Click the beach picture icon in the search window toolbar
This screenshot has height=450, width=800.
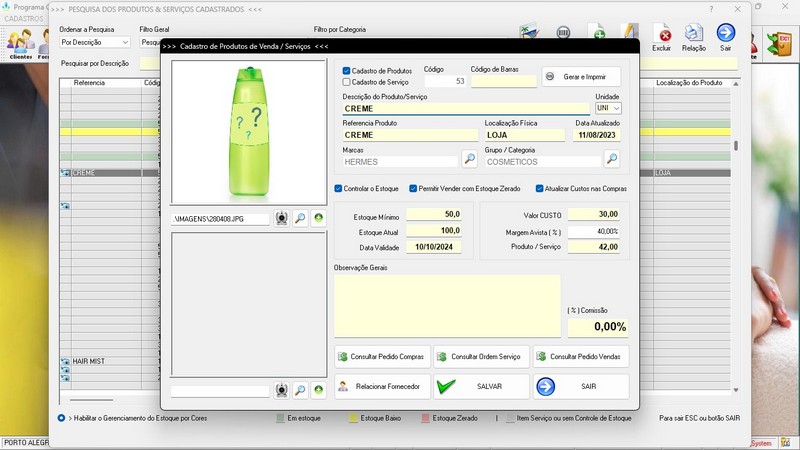tap(529, 31)
